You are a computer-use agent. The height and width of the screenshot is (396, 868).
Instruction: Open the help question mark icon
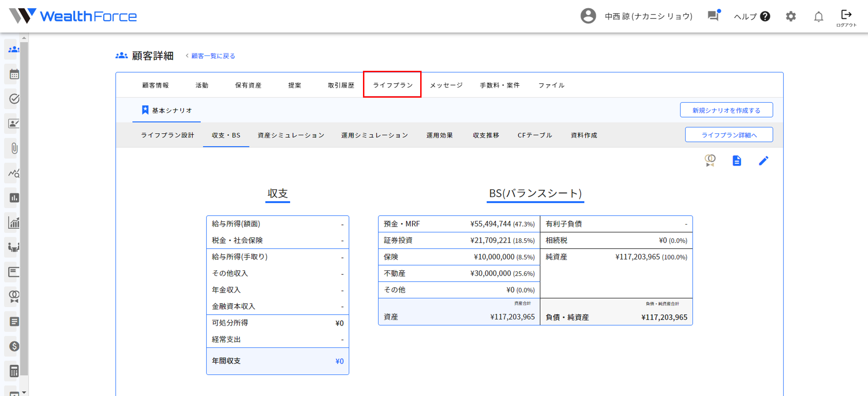tap(765, 16)
